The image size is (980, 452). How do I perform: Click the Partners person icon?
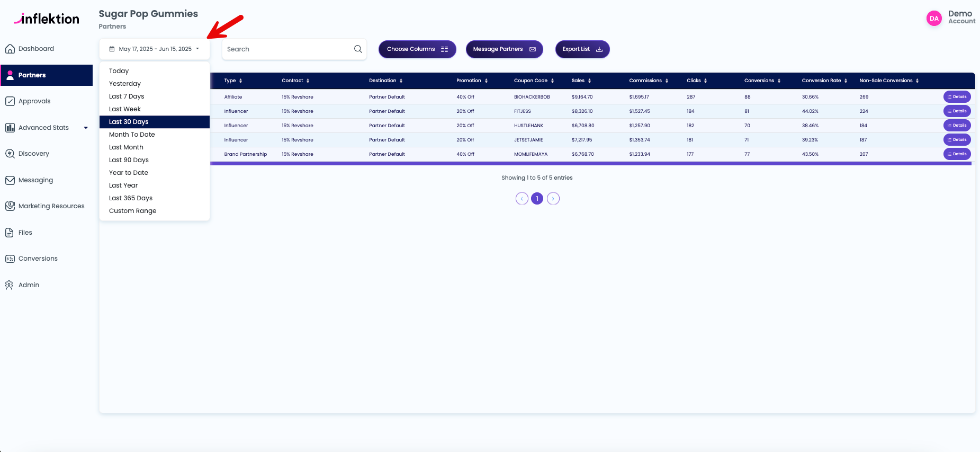pos(10,75)
